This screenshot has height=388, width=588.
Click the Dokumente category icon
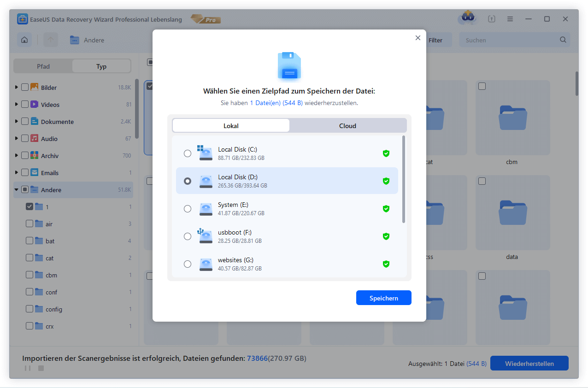pos(35,122)
